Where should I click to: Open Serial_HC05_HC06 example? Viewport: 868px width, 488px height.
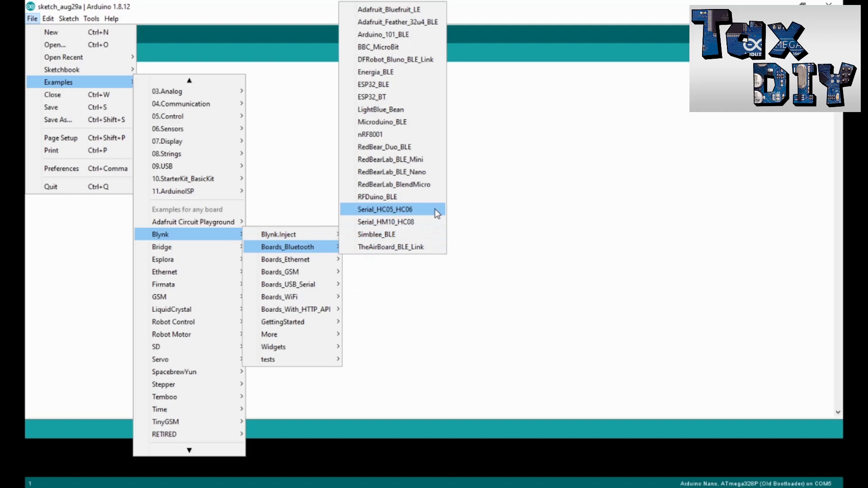tap(392, 210)
